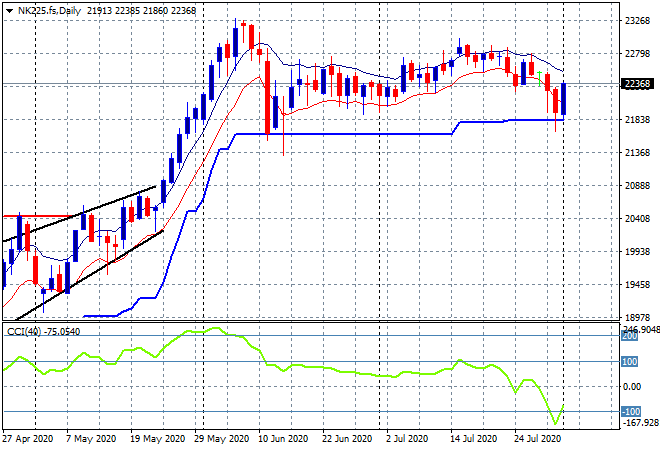Image resolution: width=660 pixels, height=450 pixels.
Task: Click the 21368 price axis label
Action: click(x=637, y=152)
